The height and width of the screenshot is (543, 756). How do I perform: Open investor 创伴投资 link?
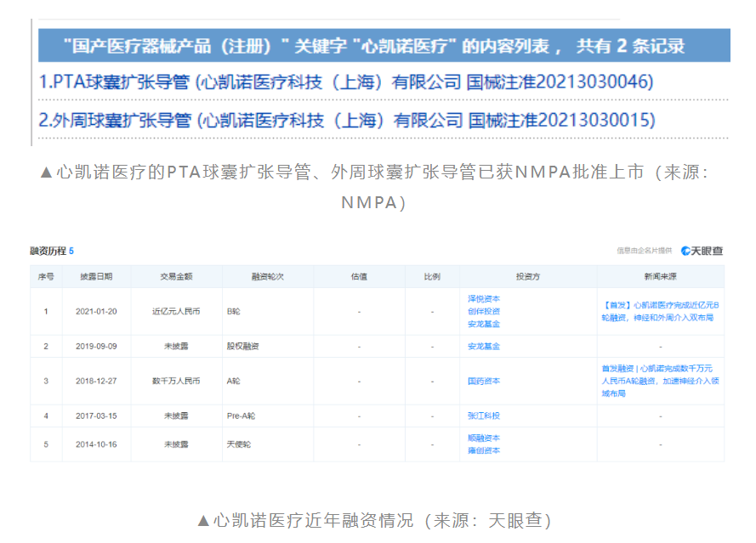(484, 311)
